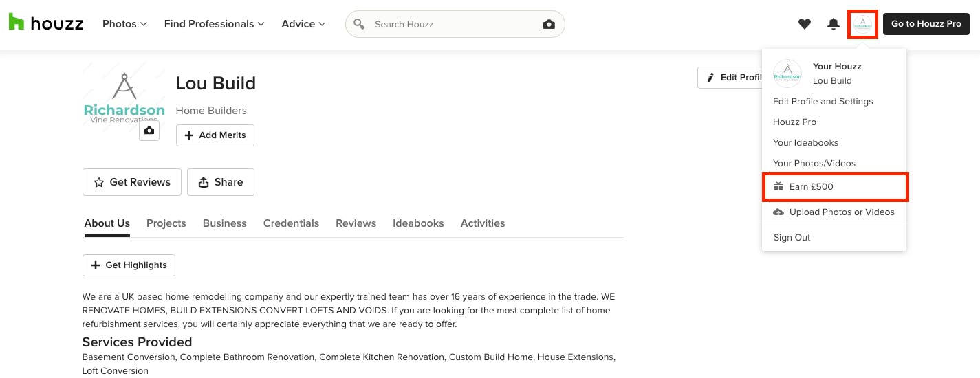
Task: Click the profile avatar in header
Action: pyautogui.click(x=862, y=24)
